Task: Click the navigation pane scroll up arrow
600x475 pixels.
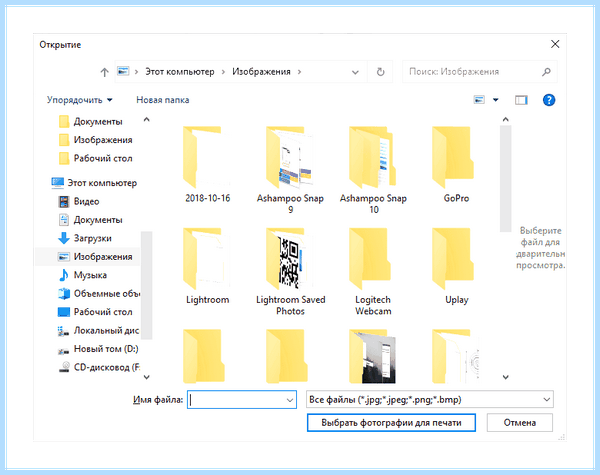Action: point(146,119)
